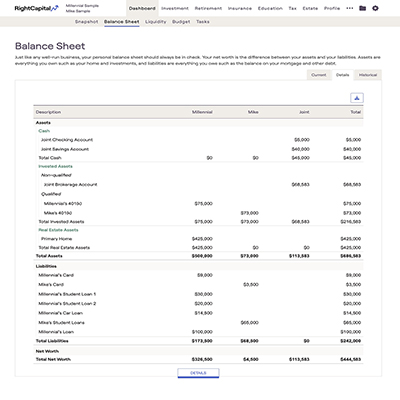
Task: Show the Historical view tab
Action: [368, 75]
